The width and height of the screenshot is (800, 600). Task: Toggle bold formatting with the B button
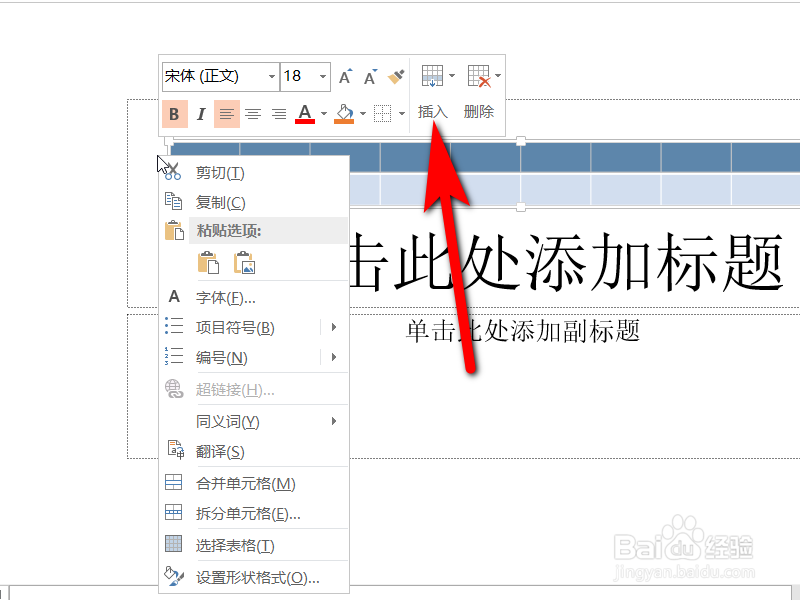pos(174,113)
